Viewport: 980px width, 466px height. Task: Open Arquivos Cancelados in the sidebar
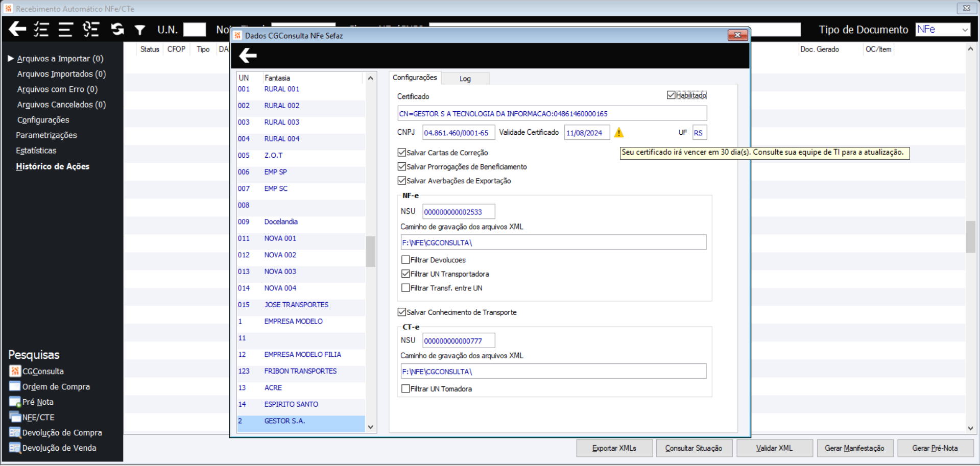[61, 105]
